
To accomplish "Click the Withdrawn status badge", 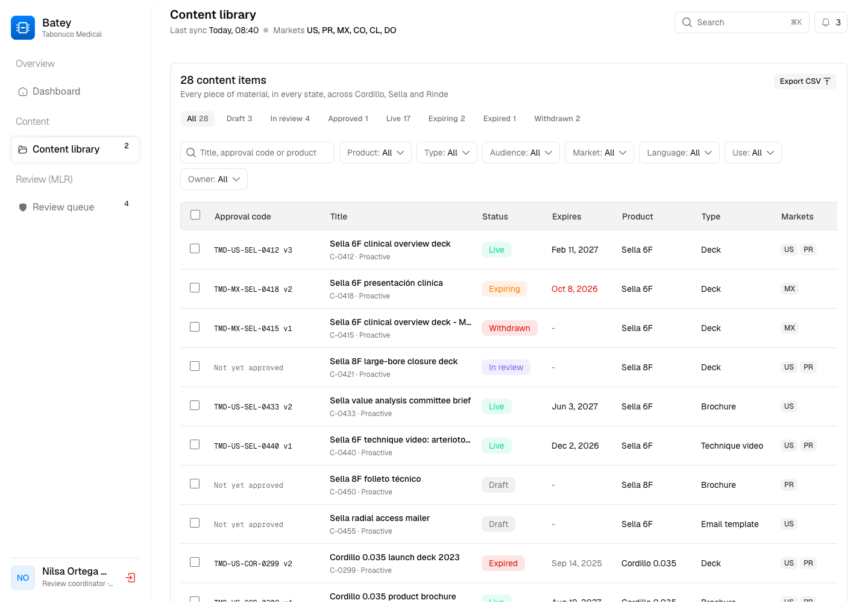I will [509, 328].
